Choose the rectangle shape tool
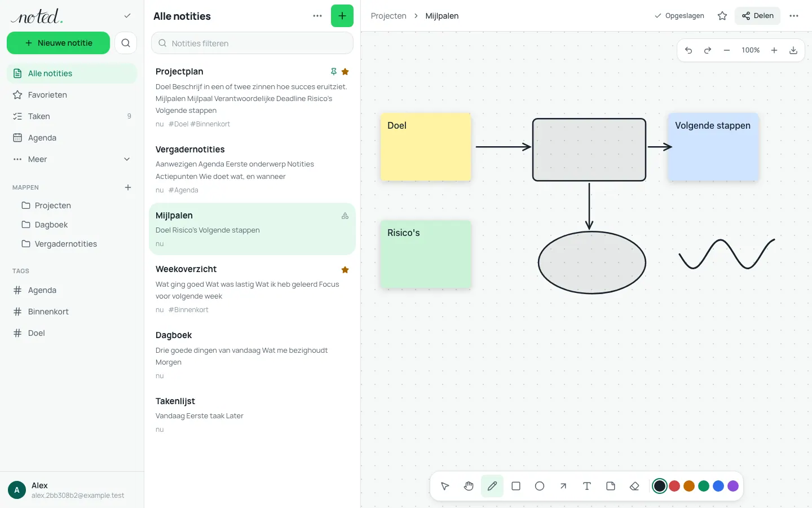This screenshot has width=812, height=508. pyautogui.click(x=516, y=486)
